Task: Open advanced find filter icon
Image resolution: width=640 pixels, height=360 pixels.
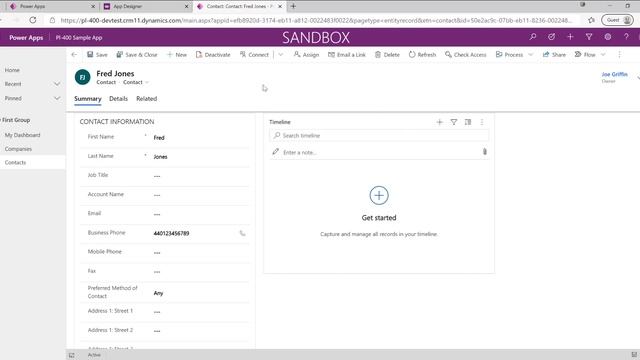Action: (589, 37)
